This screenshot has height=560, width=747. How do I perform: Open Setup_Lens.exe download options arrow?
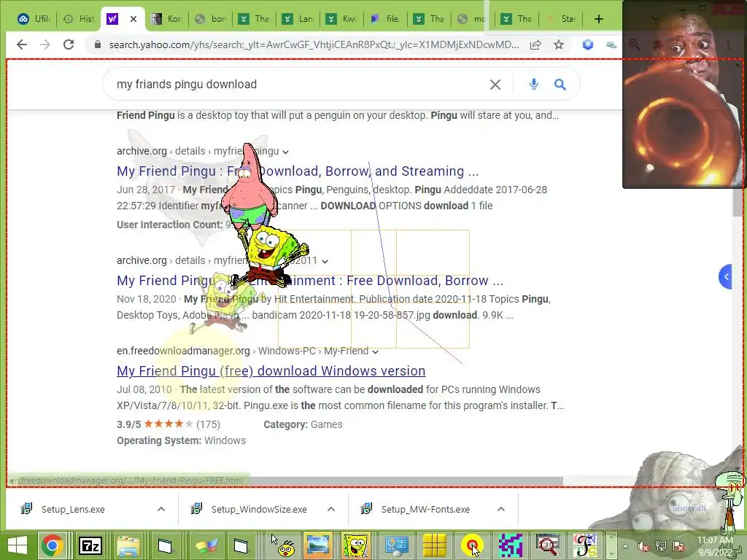coord(161,509)
